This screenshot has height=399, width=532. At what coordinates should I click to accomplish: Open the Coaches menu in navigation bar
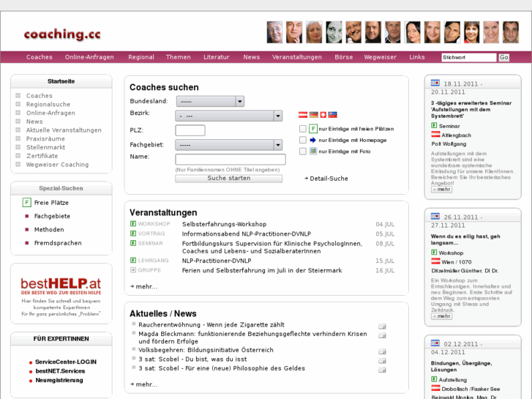click(x=40, y=57)
